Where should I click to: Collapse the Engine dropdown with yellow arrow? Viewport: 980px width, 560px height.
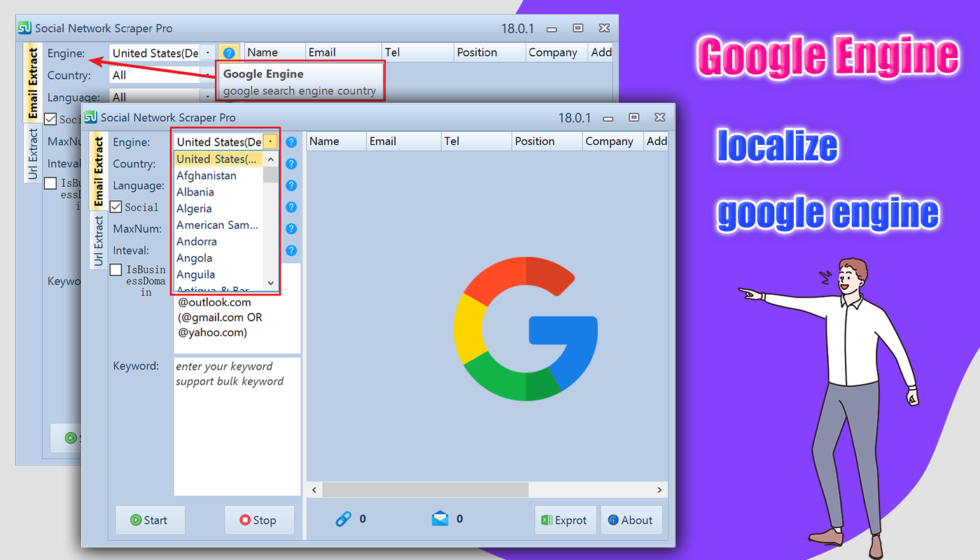(270, 142)
